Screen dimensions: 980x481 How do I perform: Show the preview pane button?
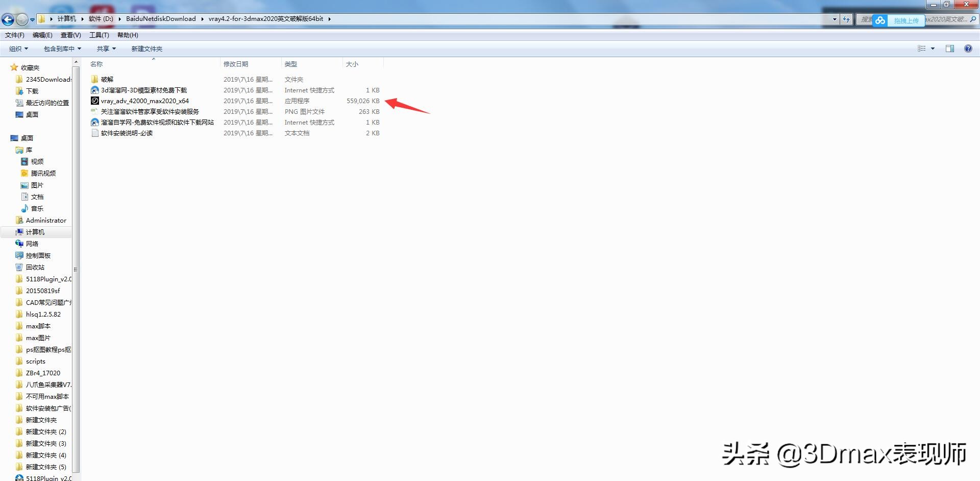[x=950, y=49]
